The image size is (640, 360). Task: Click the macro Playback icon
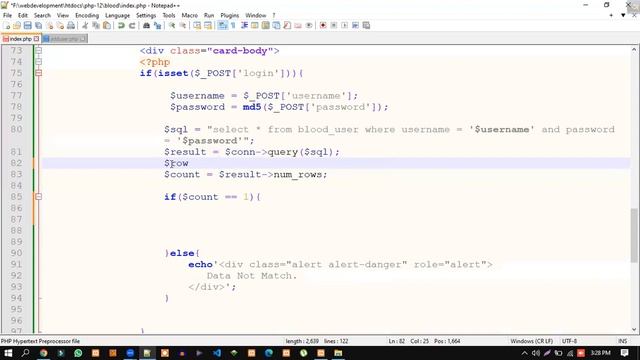[x=344, y=26]
